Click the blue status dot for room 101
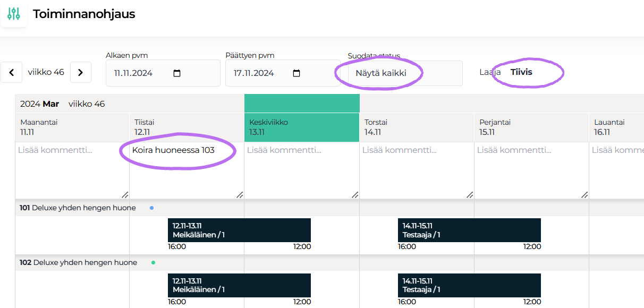644x308 pixels. pos(152,208)
